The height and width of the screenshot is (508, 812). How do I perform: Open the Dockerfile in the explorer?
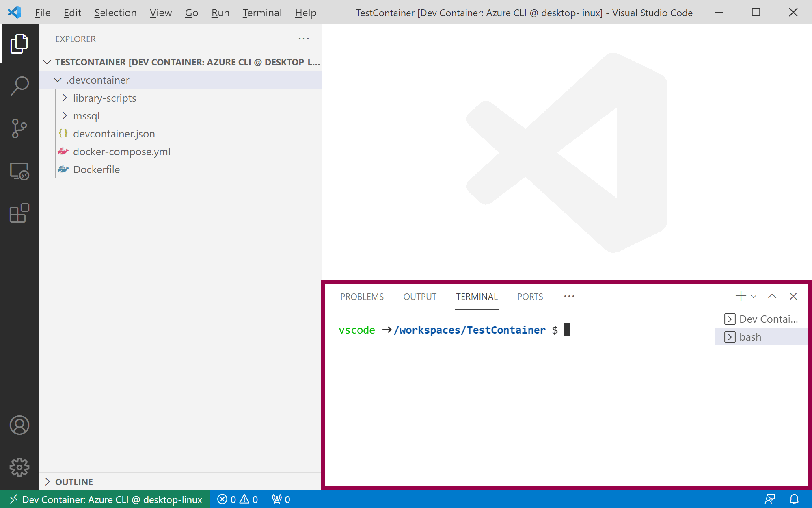pyautogui.click(x=96, y=169)
